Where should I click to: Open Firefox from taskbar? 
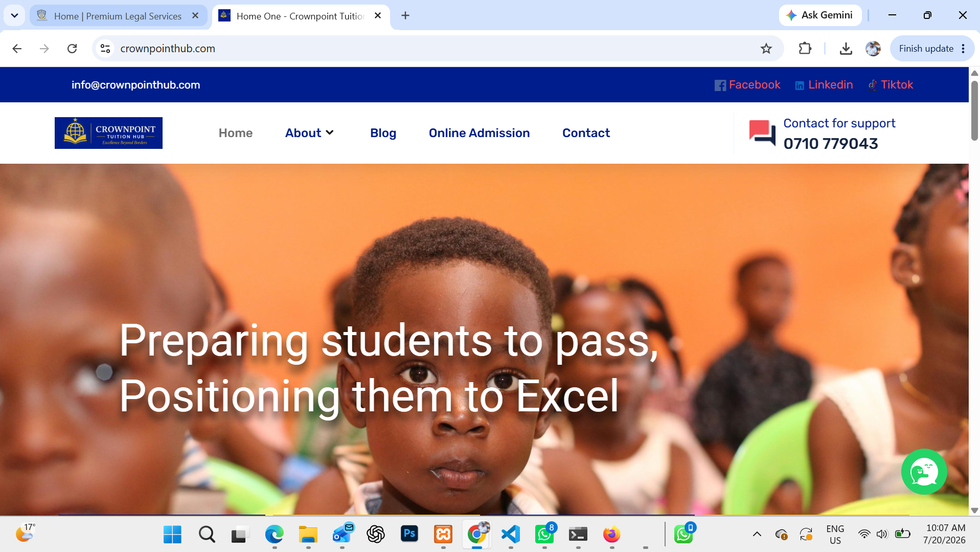click(x=612, y=535)
